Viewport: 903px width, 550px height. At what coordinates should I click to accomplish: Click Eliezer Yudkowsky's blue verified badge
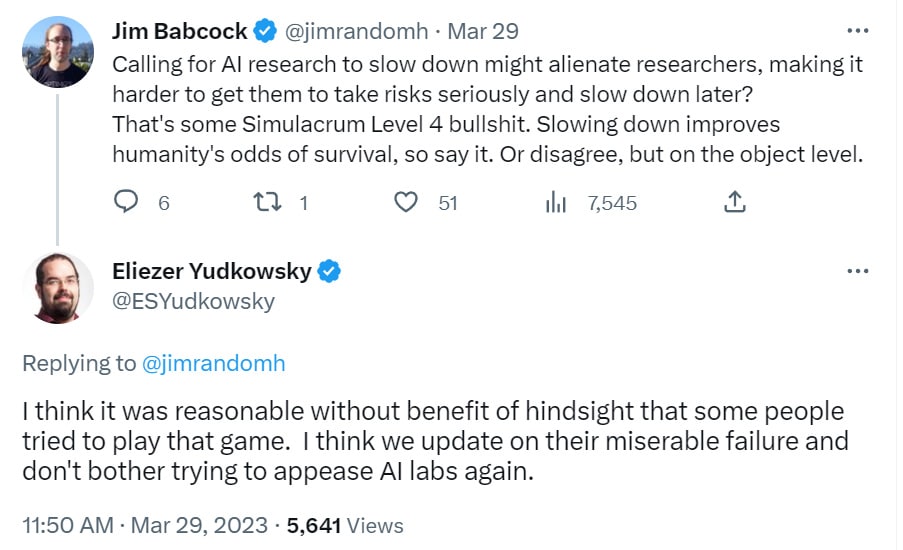click(x=329, y=271)
